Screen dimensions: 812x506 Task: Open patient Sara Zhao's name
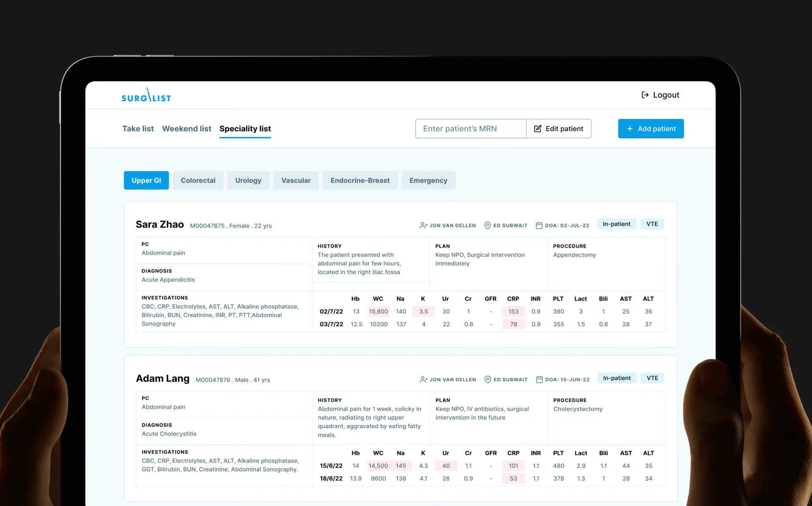click(160, 224)
